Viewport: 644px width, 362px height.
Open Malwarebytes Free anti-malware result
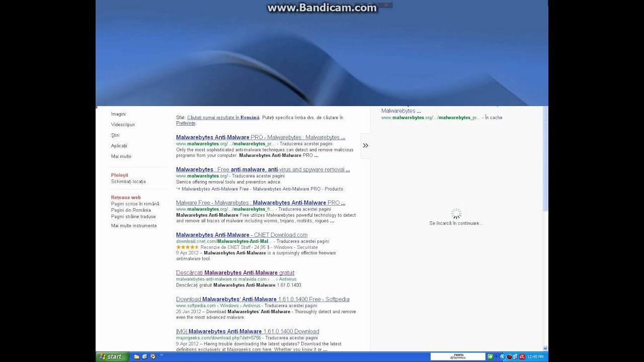coord(263,169)
